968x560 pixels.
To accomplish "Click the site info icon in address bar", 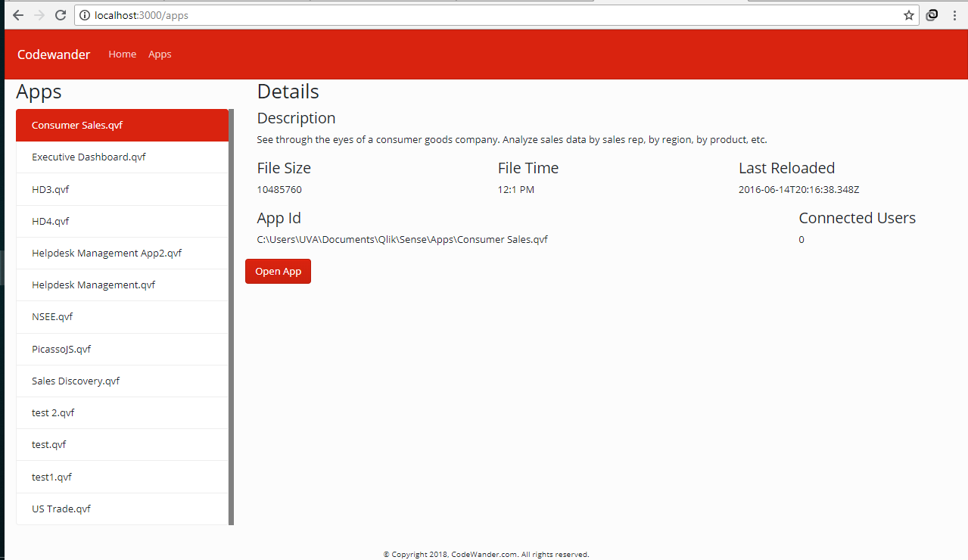I will click(x=85, y=15).
